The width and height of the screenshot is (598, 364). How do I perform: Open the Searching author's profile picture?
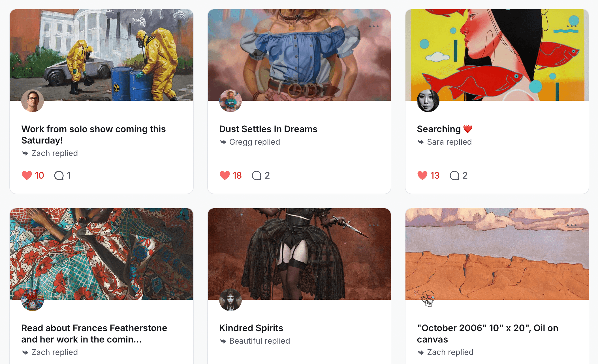[428, 101]
